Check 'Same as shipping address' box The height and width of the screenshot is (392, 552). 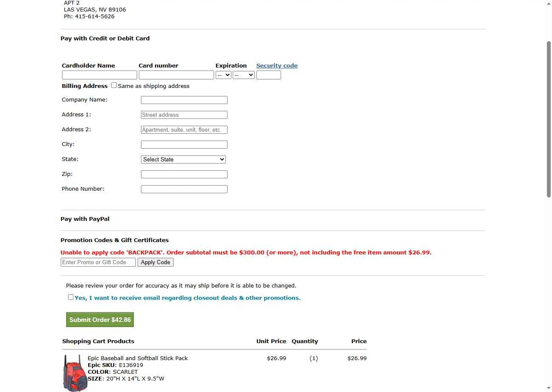coord(114,85)
